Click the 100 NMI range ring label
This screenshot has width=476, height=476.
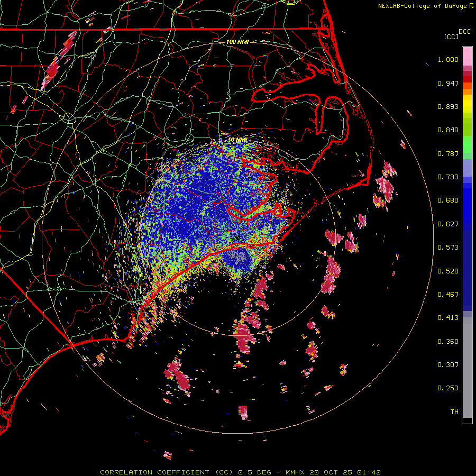tap(237, 42)
